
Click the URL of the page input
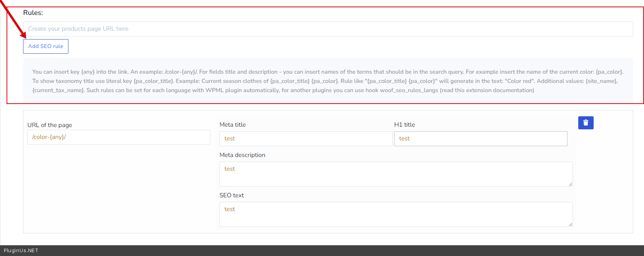(118, 137)
